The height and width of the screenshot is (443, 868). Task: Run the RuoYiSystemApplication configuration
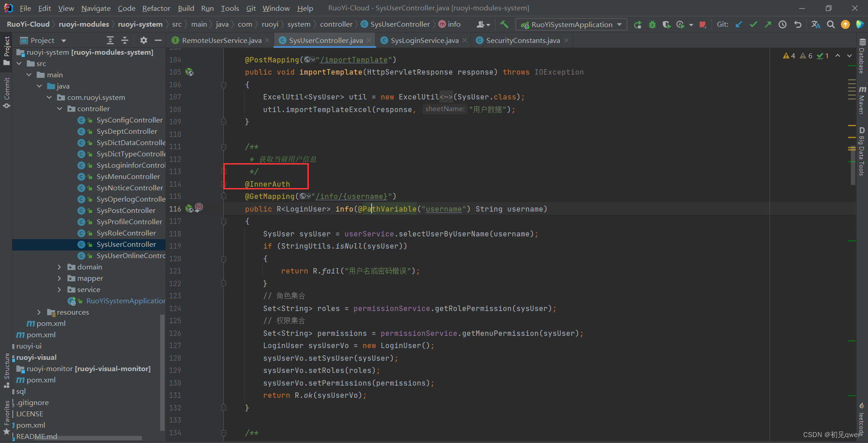click(x=637, y=24)
